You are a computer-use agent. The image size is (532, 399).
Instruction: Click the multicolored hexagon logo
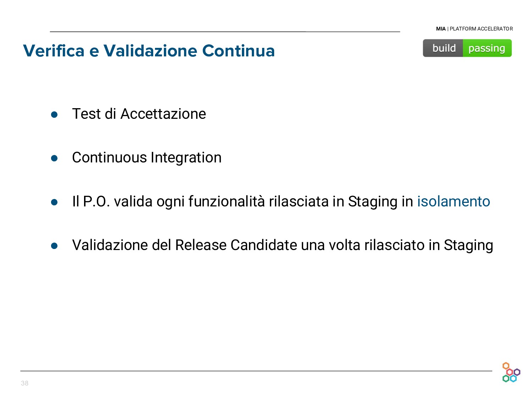[x=511, y=372]
